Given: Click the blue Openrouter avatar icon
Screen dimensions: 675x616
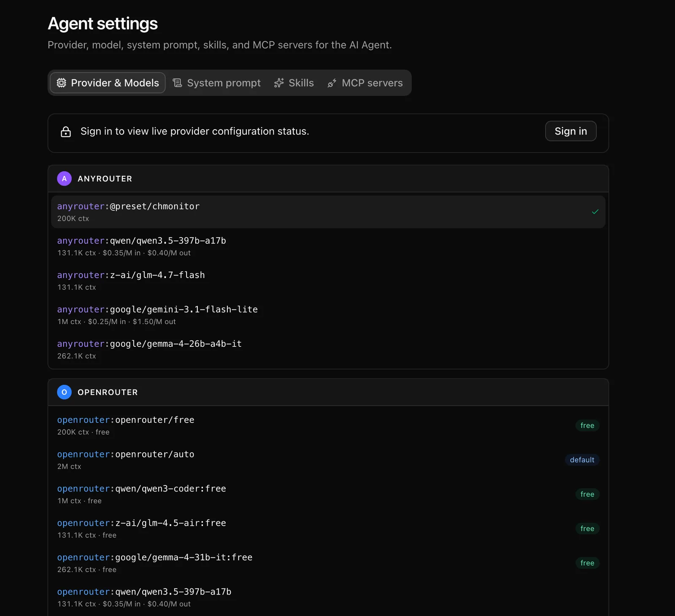Looking at the screenshot, I should point(64,392).
